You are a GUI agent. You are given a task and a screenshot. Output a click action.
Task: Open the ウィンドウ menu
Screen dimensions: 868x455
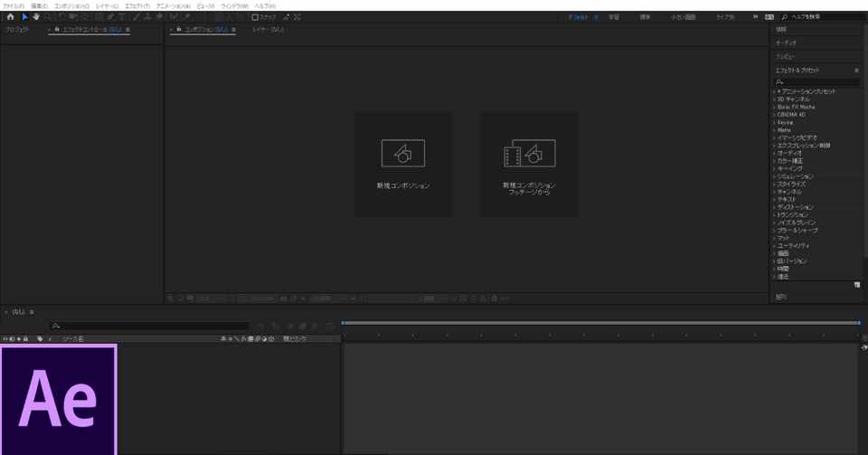click(x=234, y=5)
